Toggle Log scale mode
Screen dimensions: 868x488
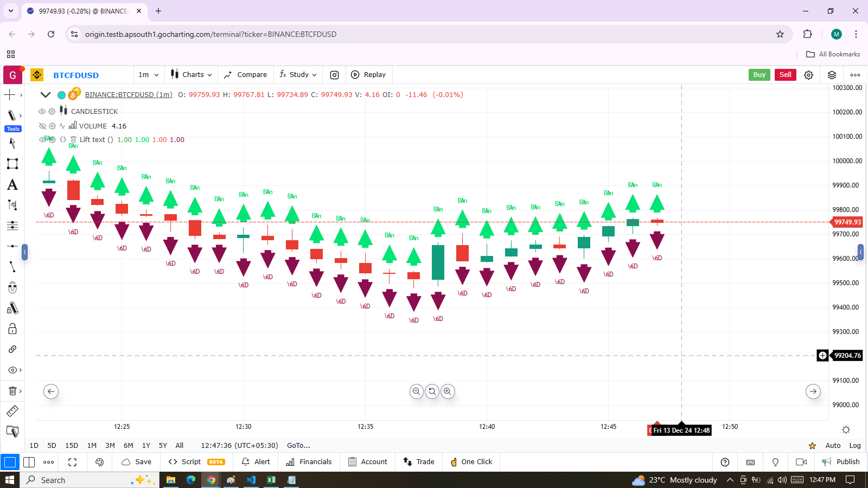click(855, 446)
